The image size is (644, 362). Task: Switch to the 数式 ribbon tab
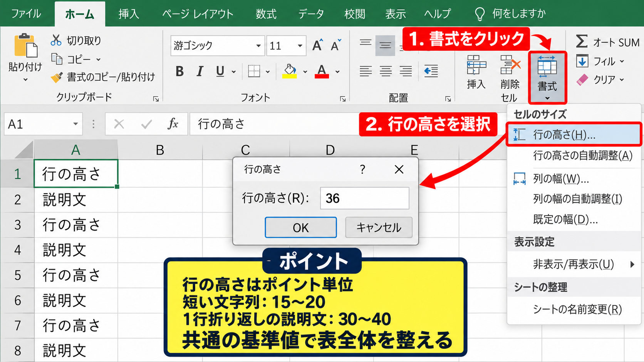[266, 14]
